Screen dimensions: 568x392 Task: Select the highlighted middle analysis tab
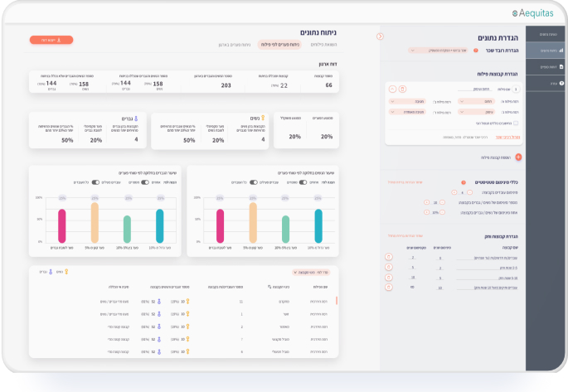coord(279,45)
